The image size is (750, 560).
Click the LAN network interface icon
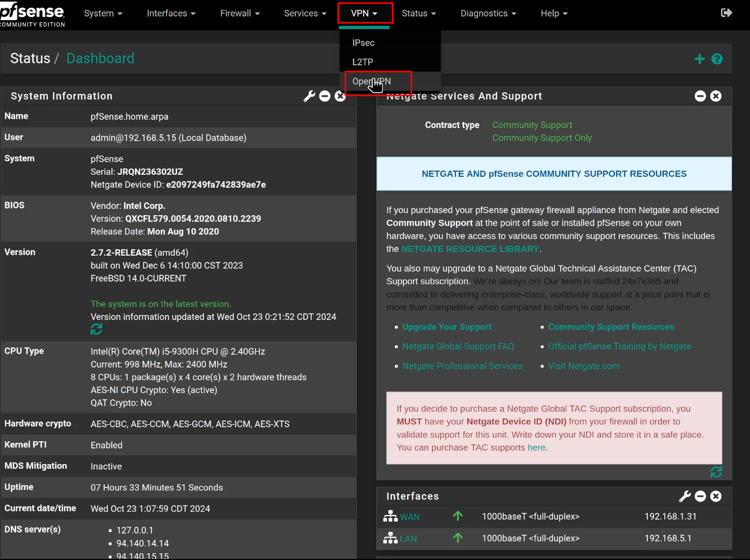(390, 538)
